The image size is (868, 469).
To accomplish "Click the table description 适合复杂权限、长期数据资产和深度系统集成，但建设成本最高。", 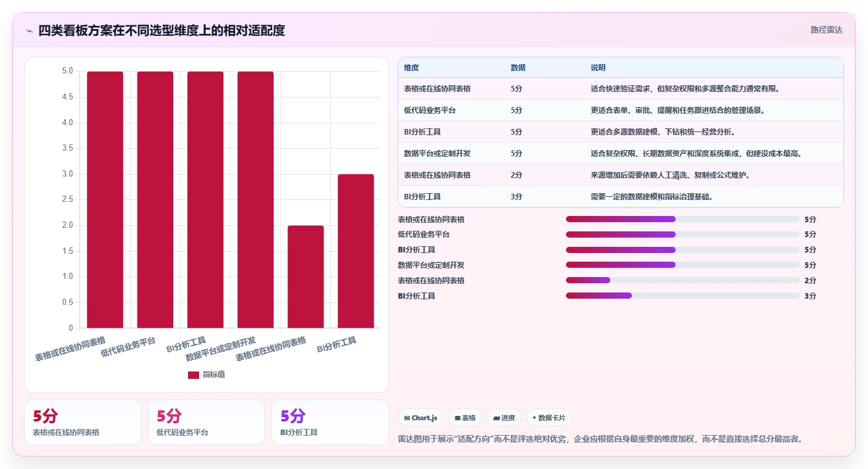I will pos(697,154).
